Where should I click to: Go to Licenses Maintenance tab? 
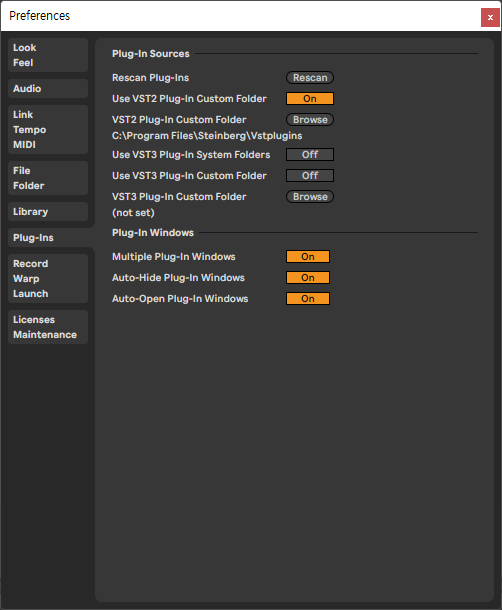coord(48,327)
